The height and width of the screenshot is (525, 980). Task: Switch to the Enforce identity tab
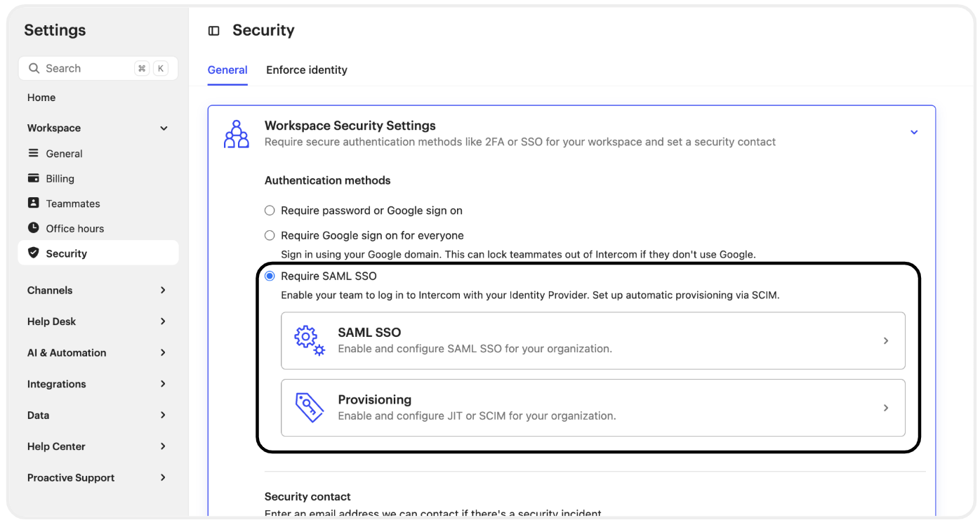[x=307, y=70]
